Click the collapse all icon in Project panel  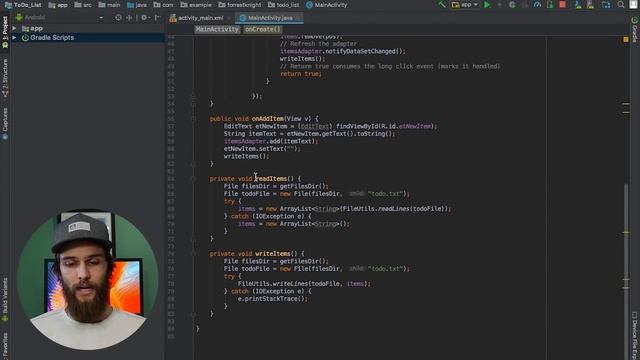[x=130, y=18]
